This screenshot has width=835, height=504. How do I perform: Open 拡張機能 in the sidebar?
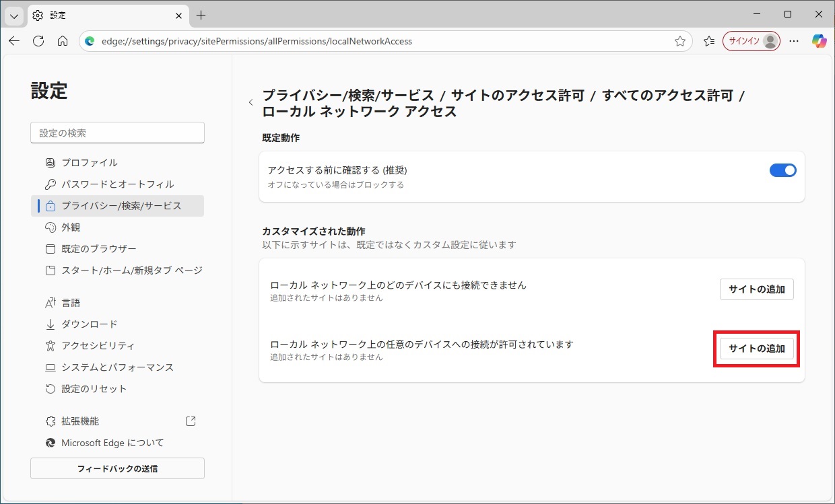pos(80,421)
